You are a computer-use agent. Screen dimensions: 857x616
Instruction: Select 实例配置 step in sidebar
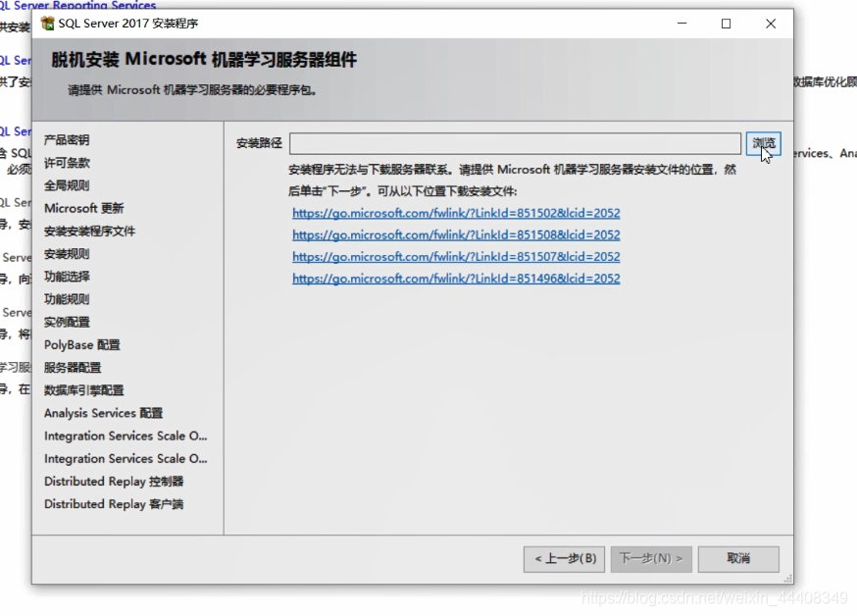pos(67,322)
